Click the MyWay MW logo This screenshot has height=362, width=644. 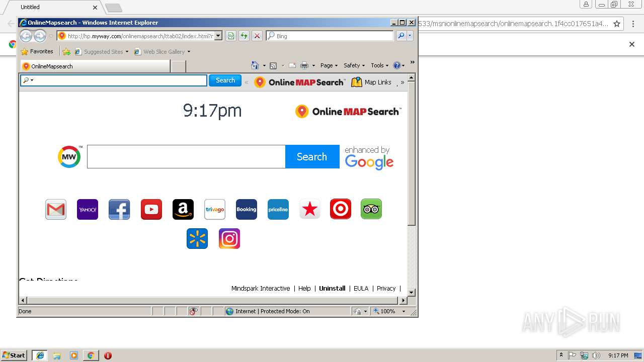(x=69, y=157)
